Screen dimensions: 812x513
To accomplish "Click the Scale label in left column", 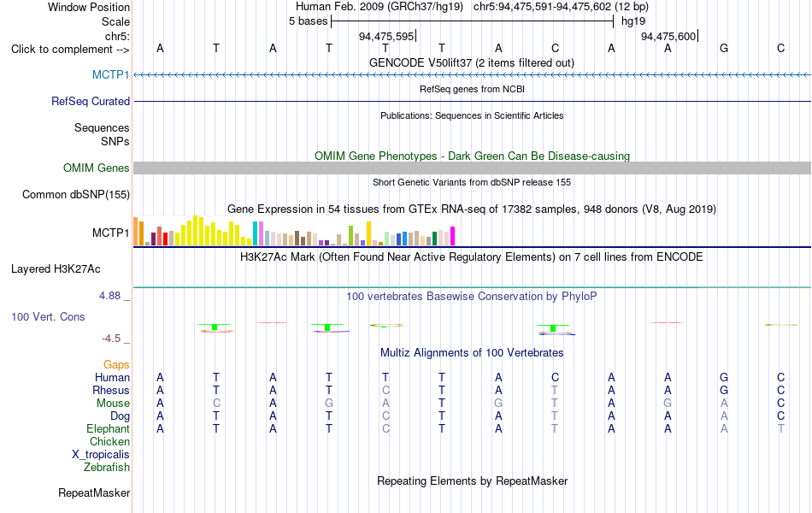I will pos(116,21).
